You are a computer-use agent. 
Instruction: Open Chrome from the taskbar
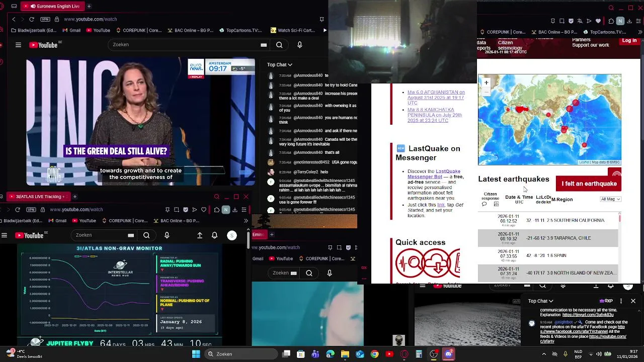(x=374, y=354)
